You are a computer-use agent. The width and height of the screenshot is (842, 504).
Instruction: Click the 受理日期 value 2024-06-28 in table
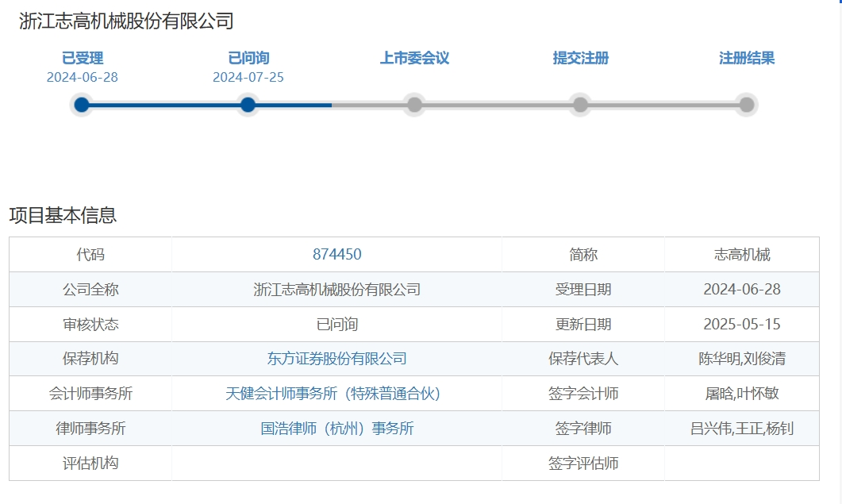pyautogui.click(x=741, y=289)
